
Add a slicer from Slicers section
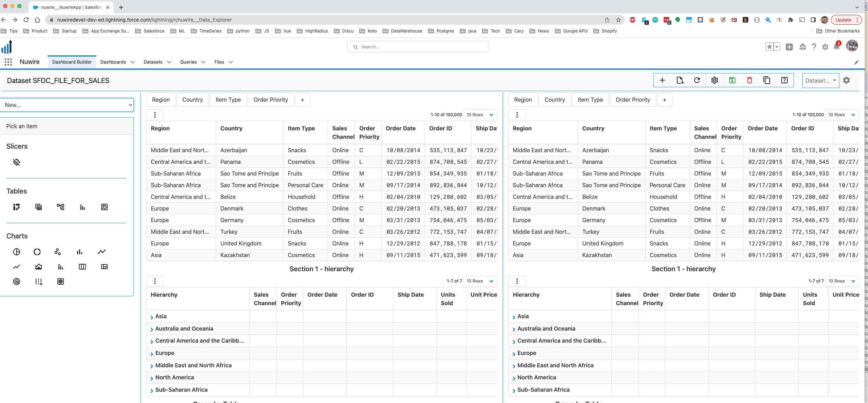coord(17,162)
